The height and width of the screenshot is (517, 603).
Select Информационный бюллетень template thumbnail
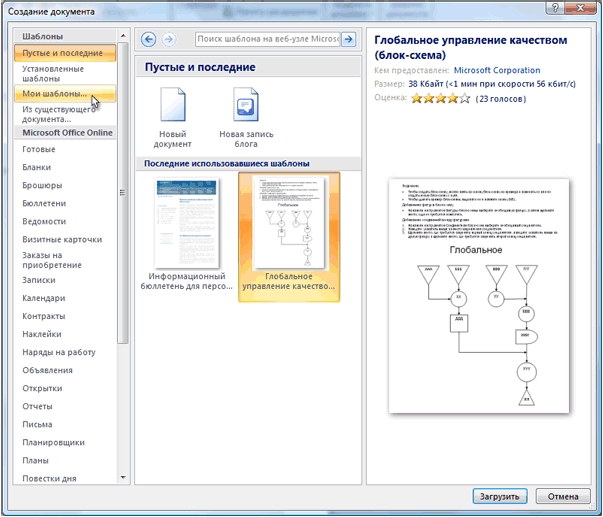point(187,223)
